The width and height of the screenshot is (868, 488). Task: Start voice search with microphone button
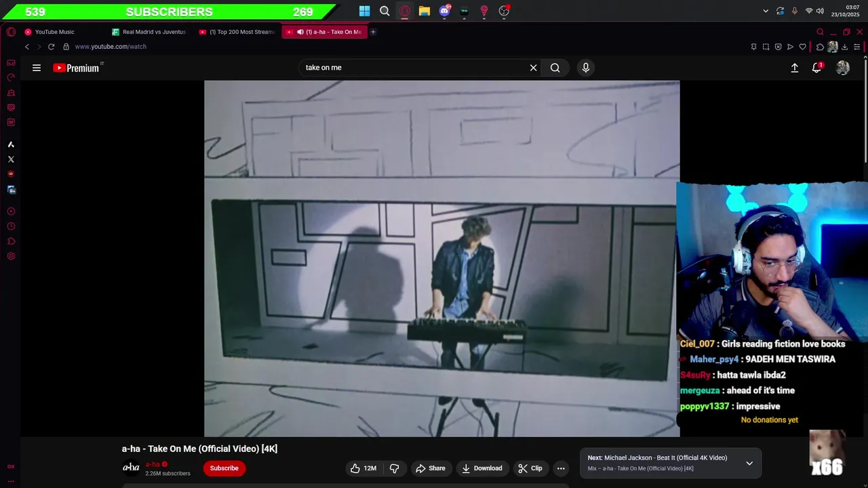pos(586,68)
